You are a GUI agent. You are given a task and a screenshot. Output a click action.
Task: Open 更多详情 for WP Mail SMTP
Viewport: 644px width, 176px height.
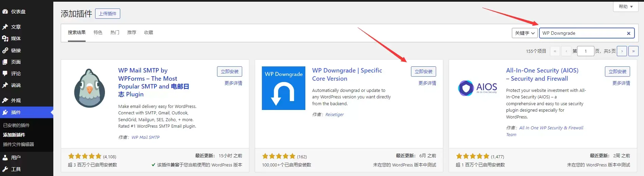pos(233,83)
